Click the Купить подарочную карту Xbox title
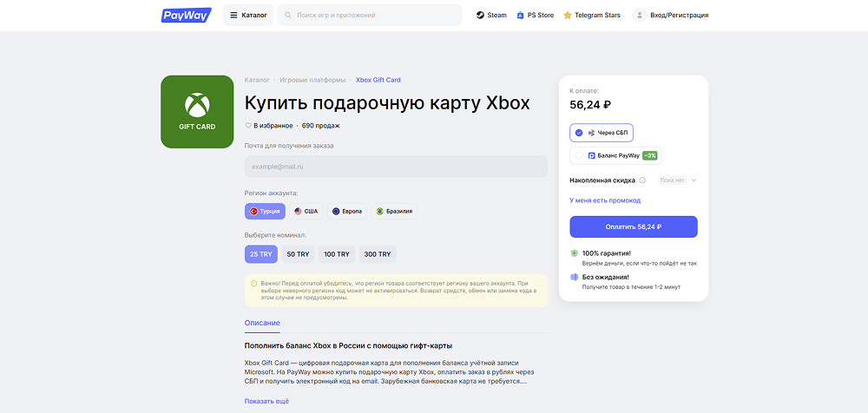The height and width of the screenshot is (413, 868). click(387, 103)
